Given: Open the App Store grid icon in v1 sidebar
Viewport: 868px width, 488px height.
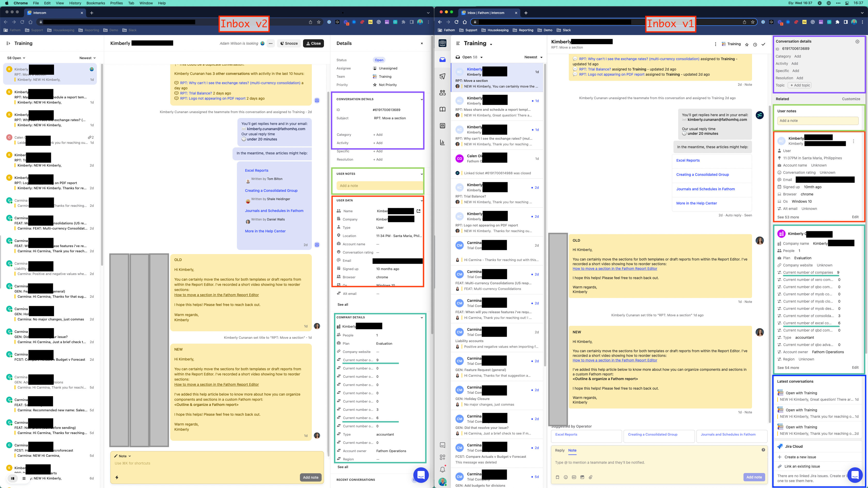Looking at the screenshot, I should [443, 457].
